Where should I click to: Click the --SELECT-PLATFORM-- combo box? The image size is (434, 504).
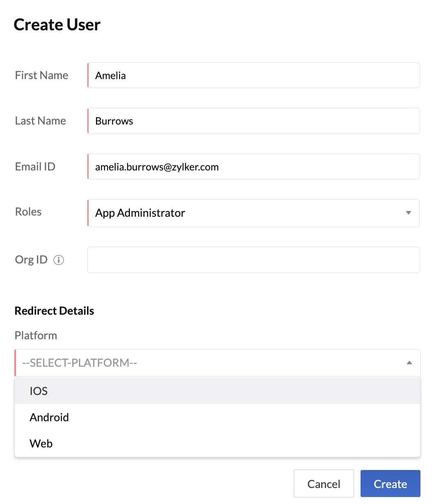coord(217,363)
